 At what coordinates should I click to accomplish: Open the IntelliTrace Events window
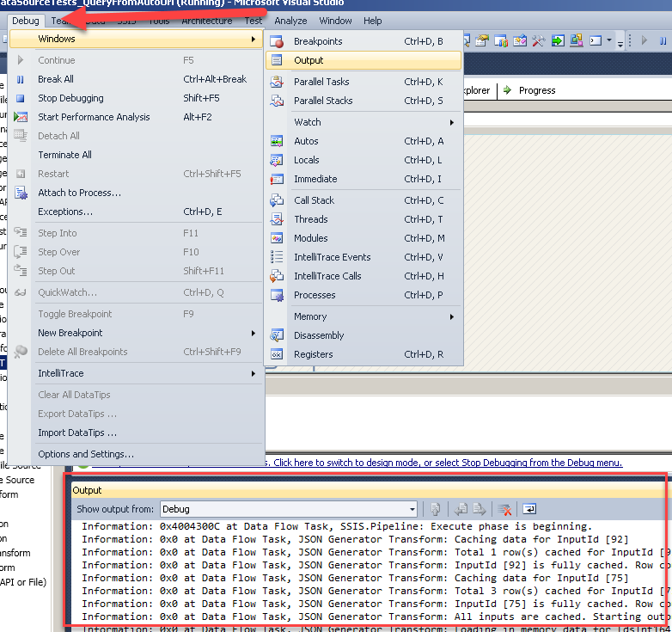coord(363,257)
